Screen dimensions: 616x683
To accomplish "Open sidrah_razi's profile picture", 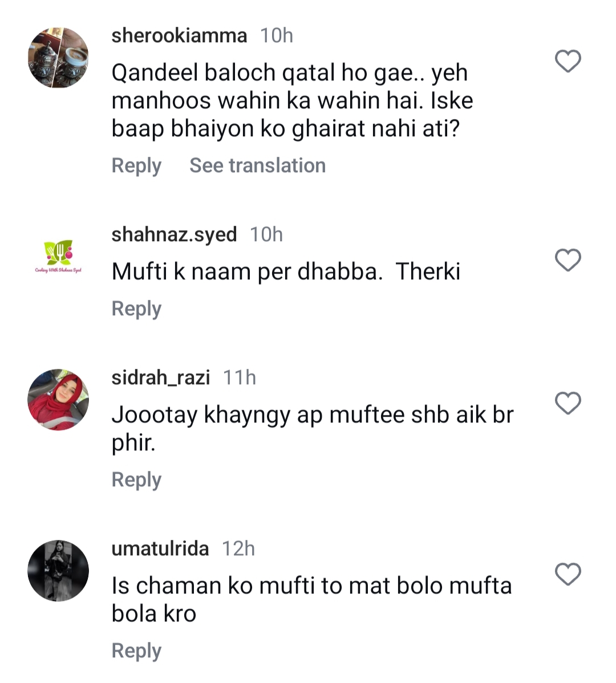I will click(58, 400).
